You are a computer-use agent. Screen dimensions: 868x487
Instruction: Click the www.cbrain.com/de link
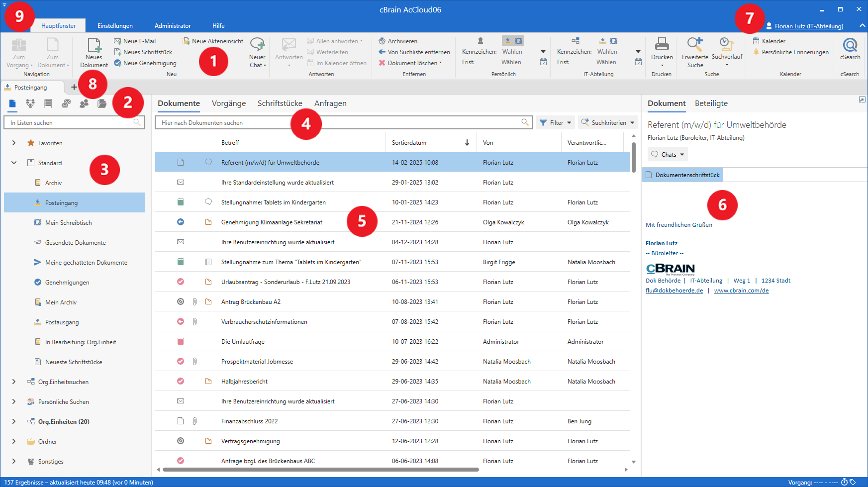[741, 291]
